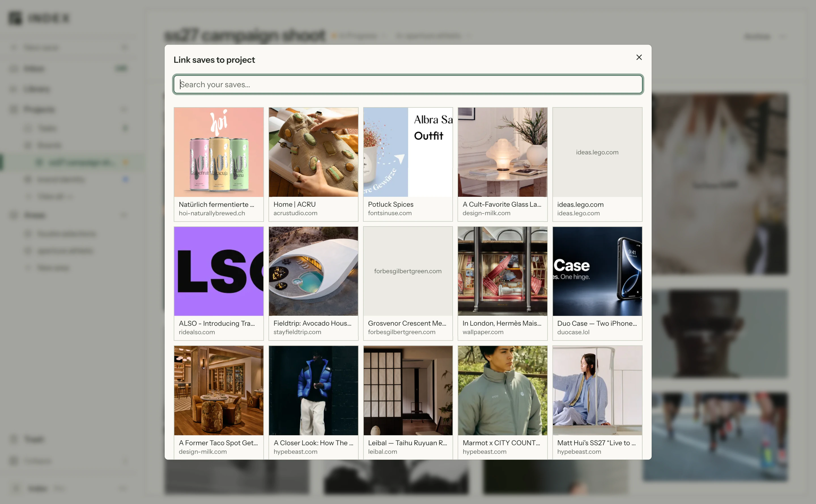
Task: Click the hoi-naturallybrewed.ch domain text
Action: click(x=212, y=213)
